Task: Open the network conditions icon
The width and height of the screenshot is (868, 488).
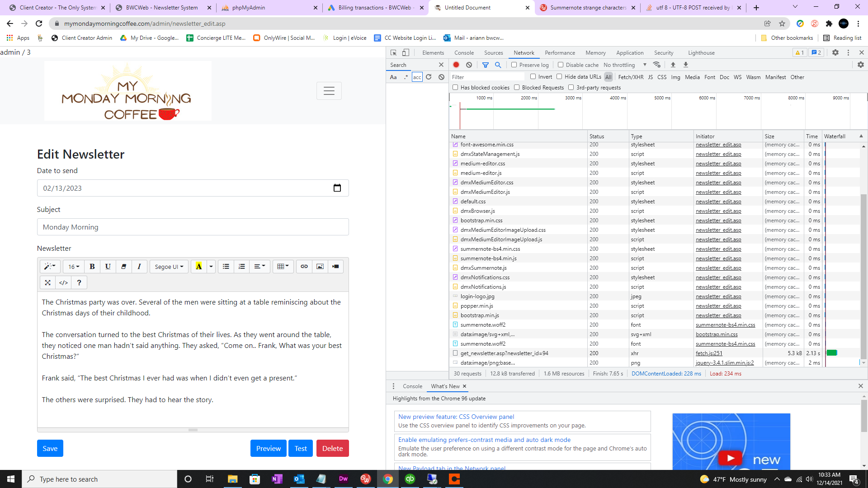Action: tap(657, 65)
